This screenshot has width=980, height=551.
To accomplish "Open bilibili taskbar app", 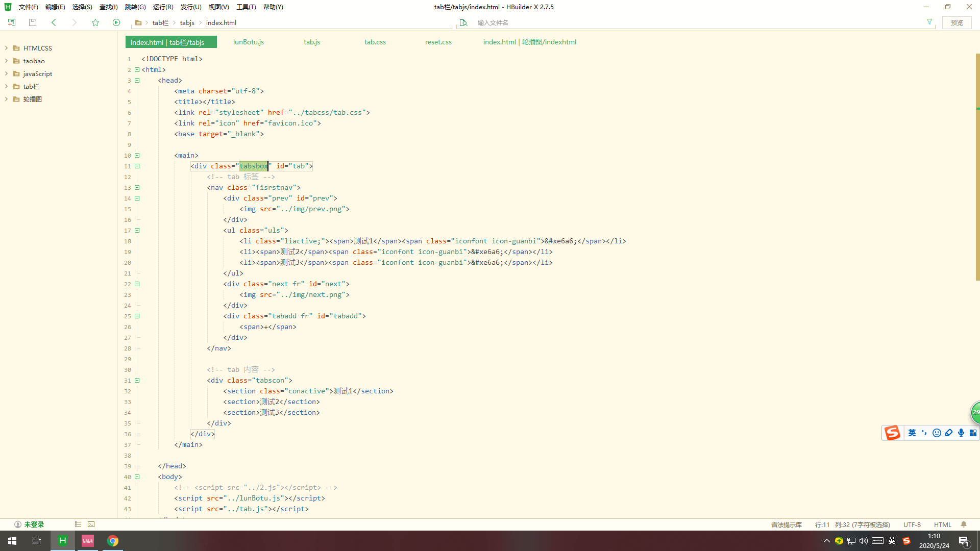I will click(88, 541).
